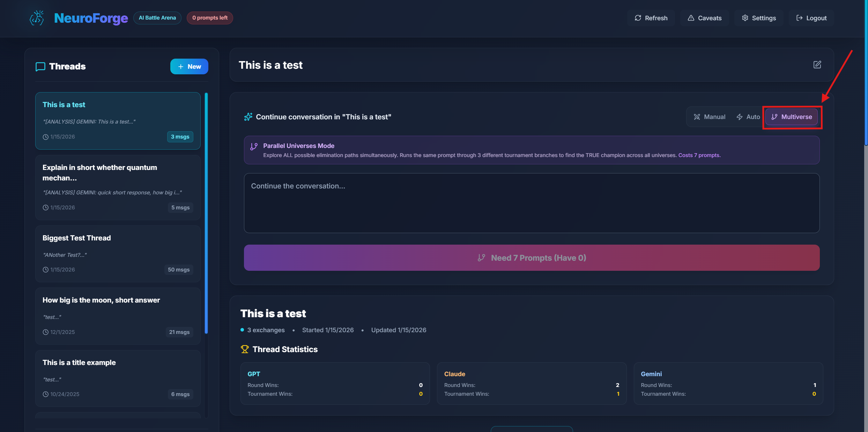The width and height of the screenshot is (868, 432).
Task: Click the 'Continue the conversation' text box
Action: [531, 203]
